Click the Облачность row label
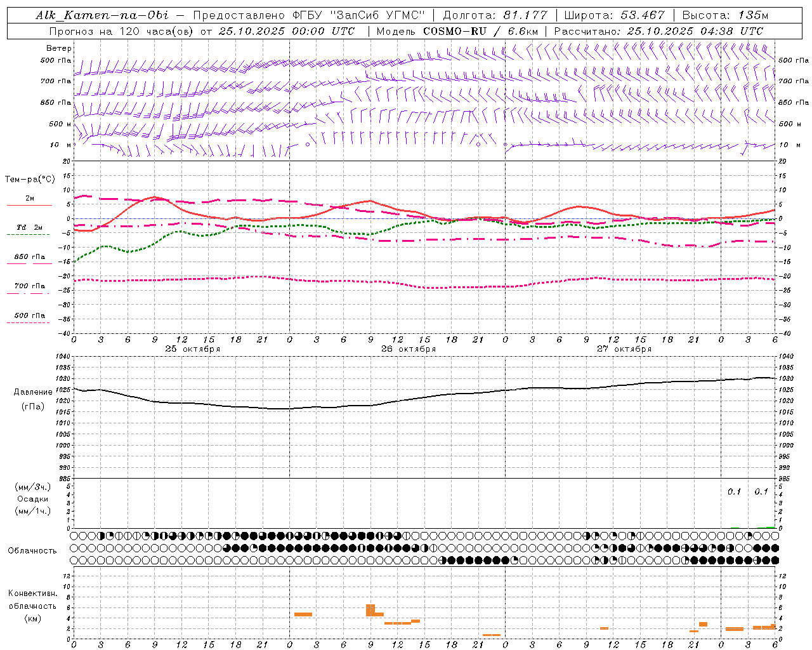812x650 pixels. point(32,550)
